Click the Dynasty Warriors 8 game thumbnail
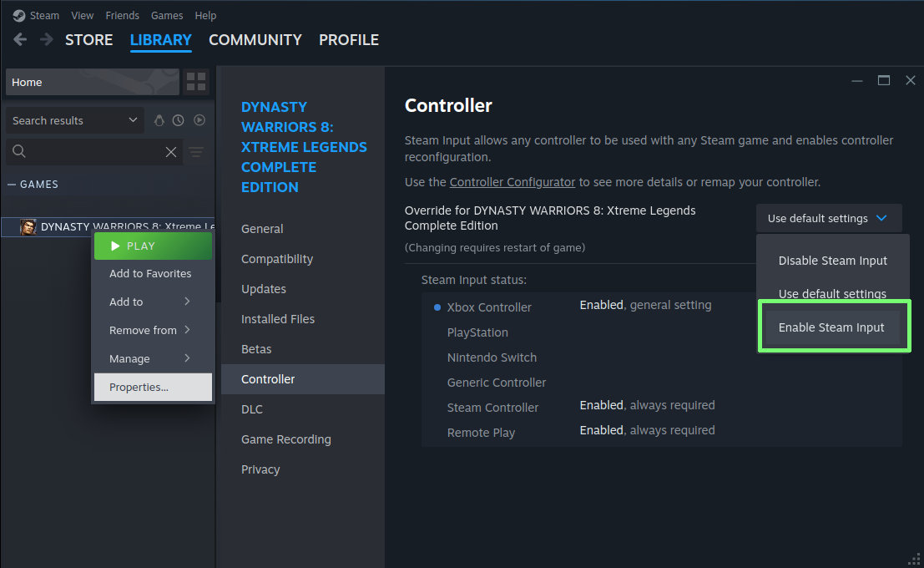 click(x=28, y=227)
